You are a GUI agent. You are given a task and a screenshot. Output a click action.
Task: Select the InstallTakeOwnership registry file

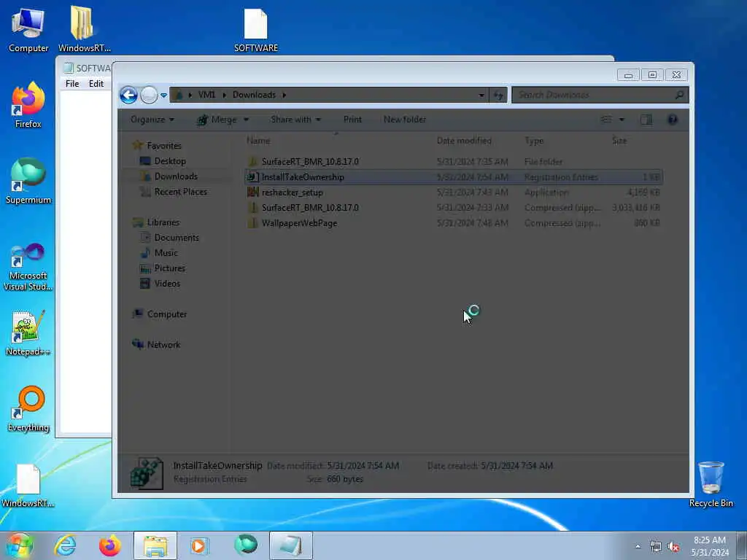point(454,177)
